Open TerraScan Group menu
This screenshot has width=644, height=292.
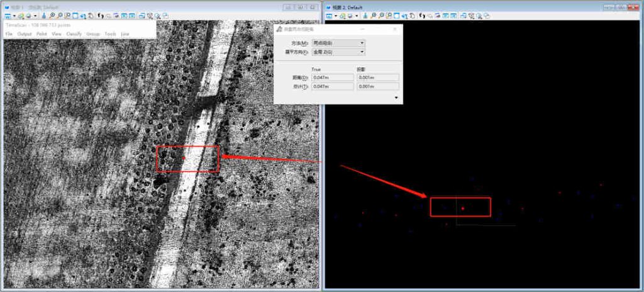pyautogui.click(x=93, y=34)
